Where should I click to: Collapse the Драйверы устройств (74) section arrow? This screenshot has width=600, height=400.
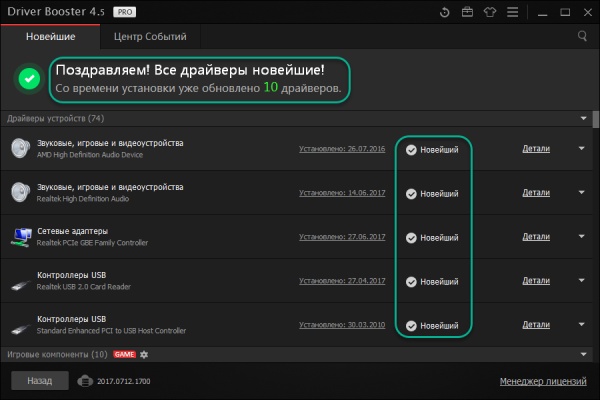(x=583, y=118)
